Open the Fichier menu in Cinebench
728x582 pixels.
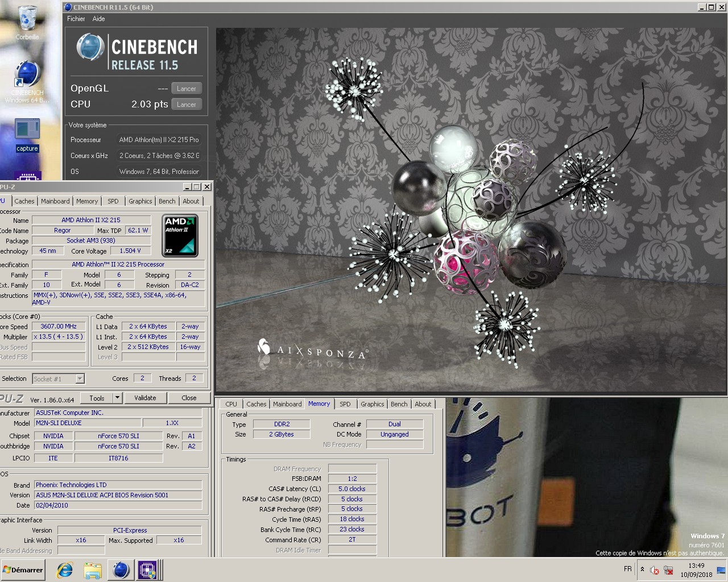[x=76, y=19]
